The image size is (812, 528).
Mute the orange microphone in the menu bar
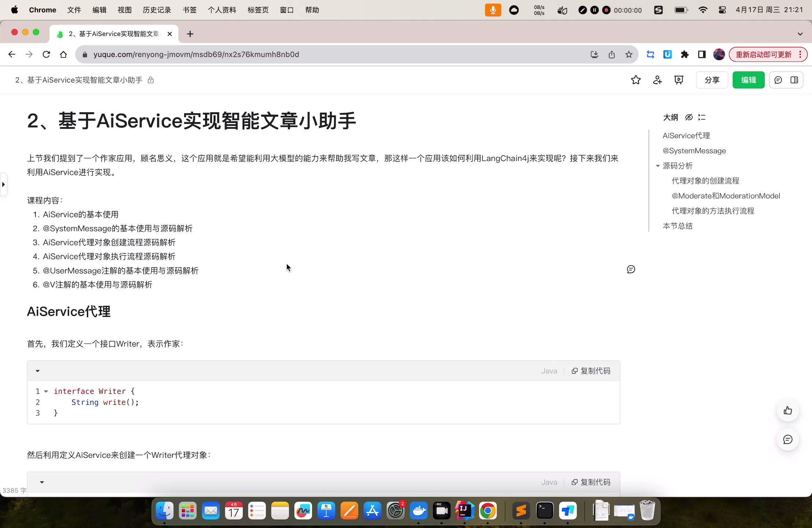tap(492, 10)
